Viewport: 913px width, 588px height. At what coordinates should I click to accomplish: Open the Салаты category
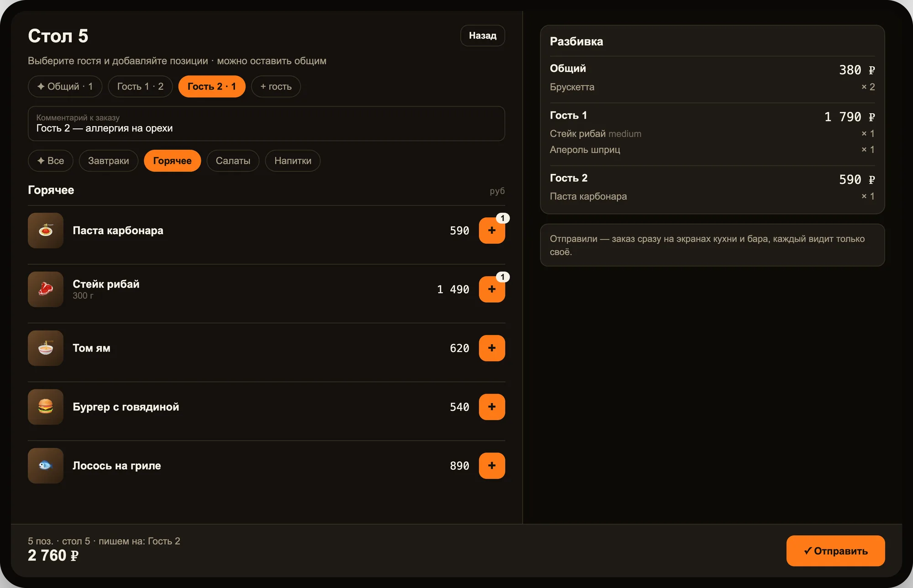[233, 161]
